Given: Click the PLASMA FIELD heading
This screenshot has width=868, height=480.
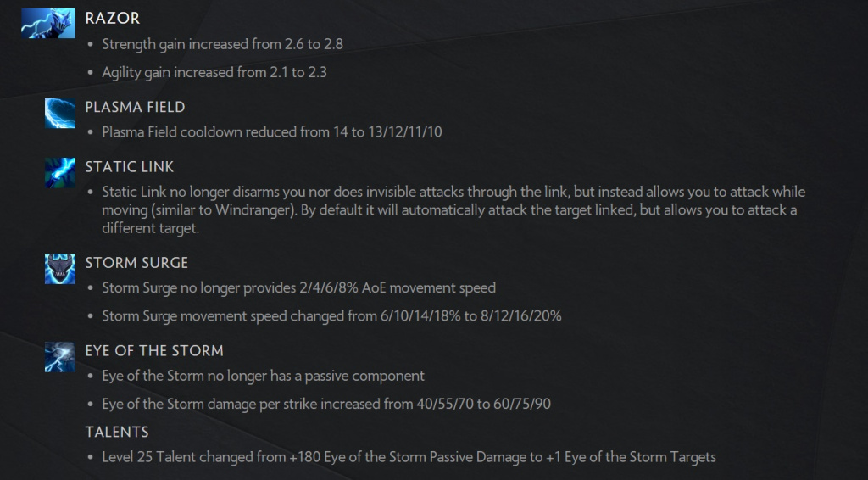Looking at the screenshot, I should (135, 107).
